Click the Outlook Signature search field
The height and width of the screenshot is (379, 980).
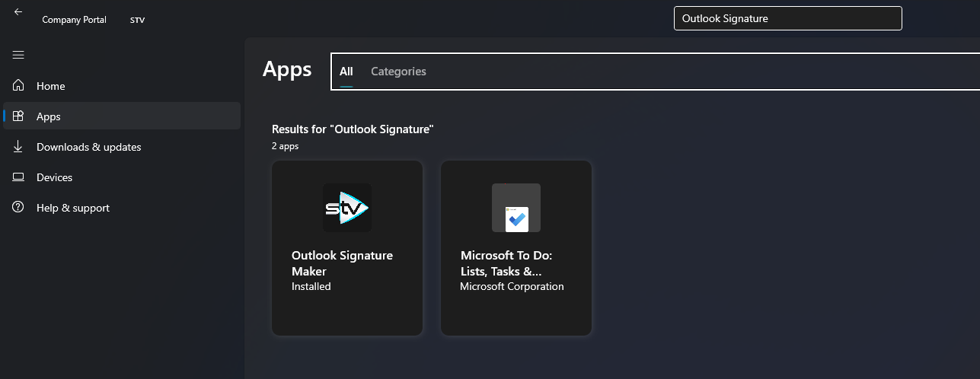(788, 18)
